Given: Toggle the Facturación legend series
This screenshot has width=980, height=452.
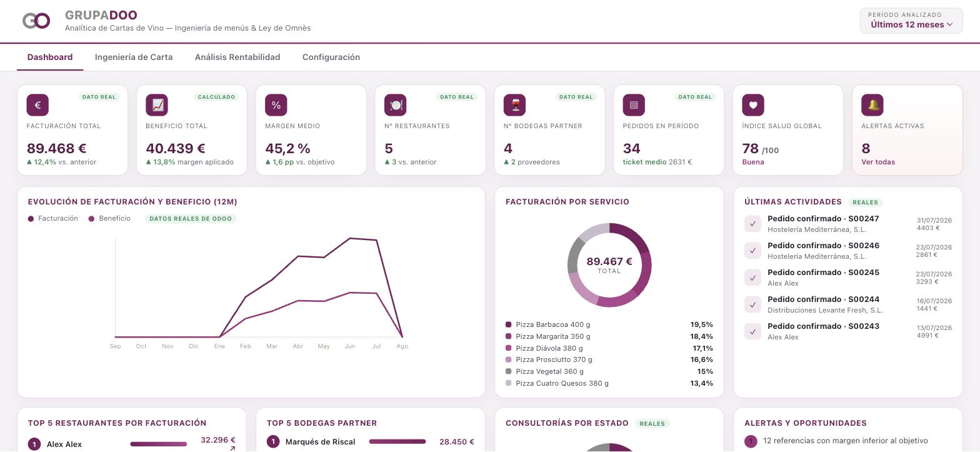Looking at the screenshot, I should [x=53, y=219].
